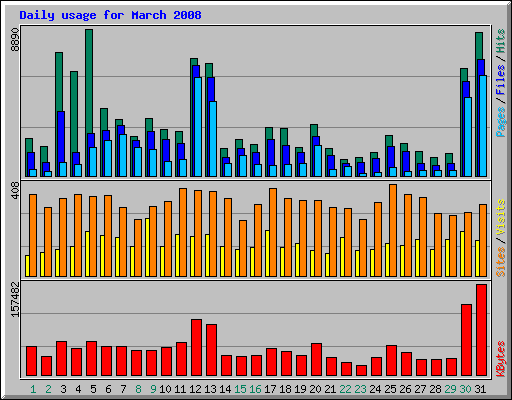Click the KBytes legend label
The width and height of the screenshot is (512, 400).
click(x=500, y=359)
